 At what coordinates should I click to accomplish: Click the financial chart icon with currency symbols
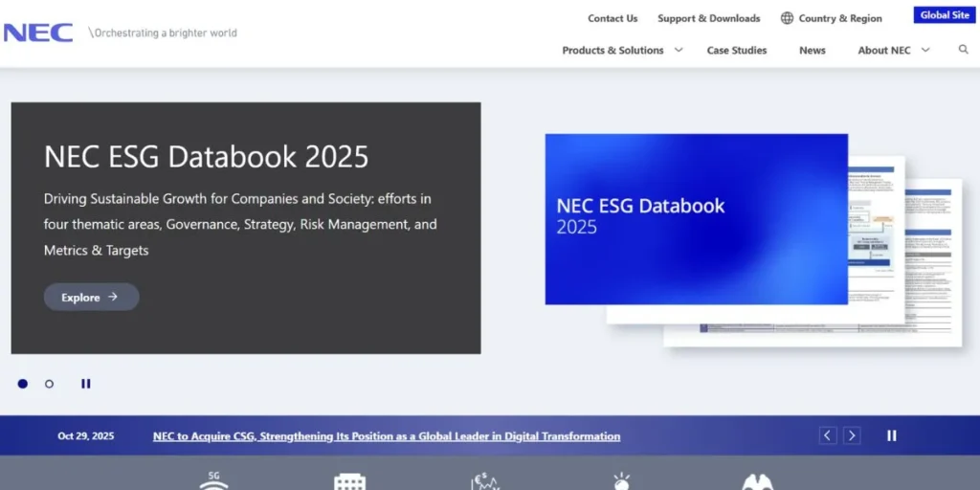(485, 481)
